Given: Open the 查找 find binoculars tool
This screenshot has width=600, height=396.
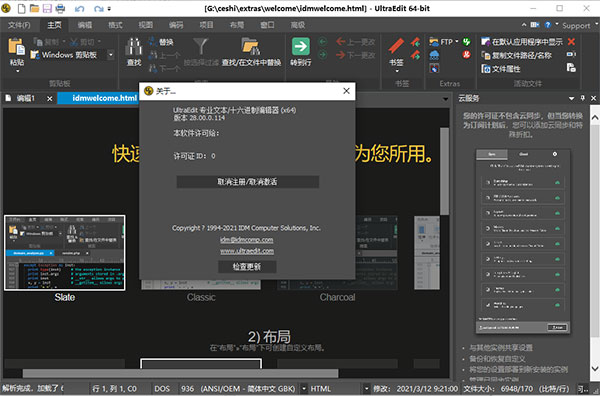Looking at the screenshot, I should click(134, 52).
